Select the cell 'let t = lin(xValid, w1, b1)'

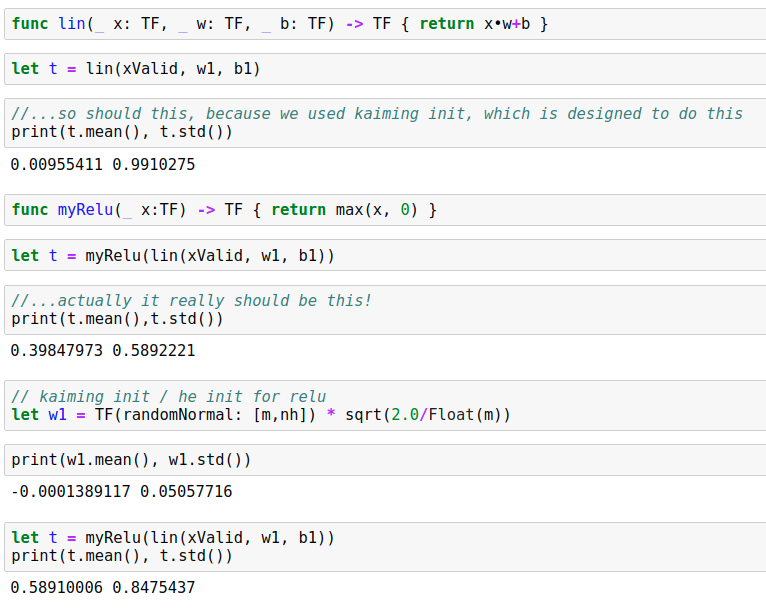pos(385,69)
